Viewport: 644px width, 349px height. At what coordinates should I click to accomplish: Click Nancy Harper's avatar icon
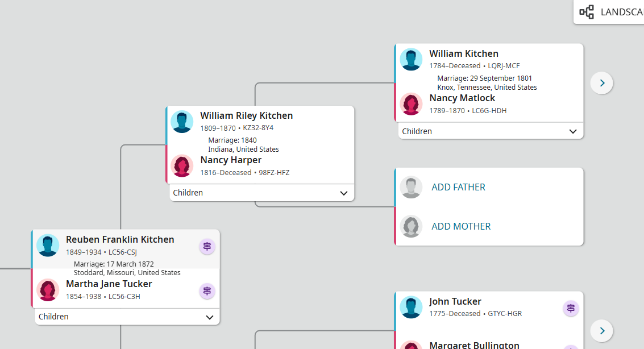pyautogui.click(x=182, y=166)
